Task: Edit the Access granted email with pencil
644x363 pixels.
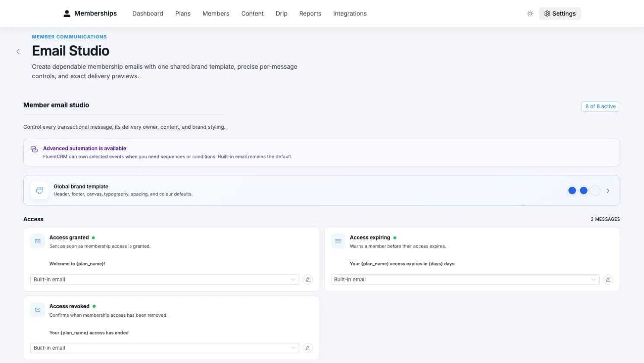Action: click(x=308, y=280)
